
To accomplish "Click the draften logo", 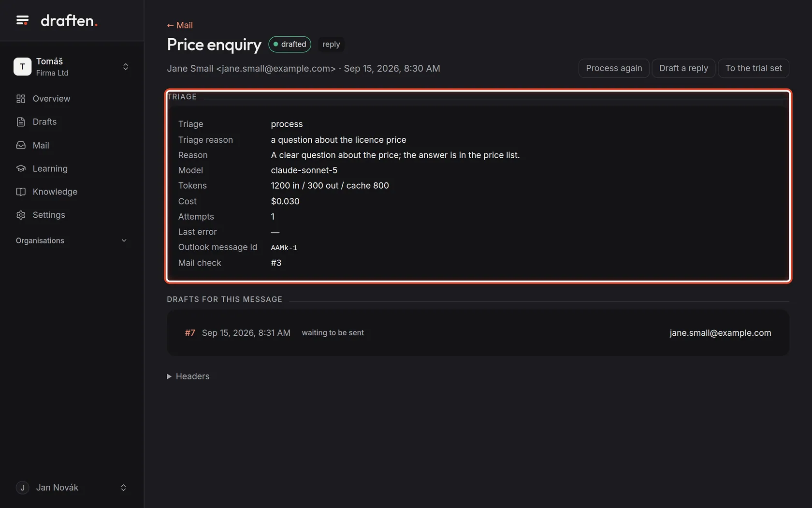I will coord(69,20).
